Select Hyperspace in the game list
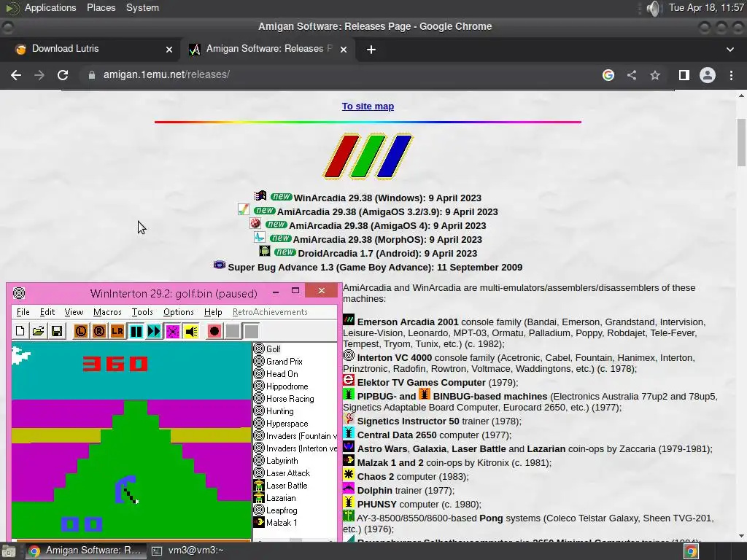Screen dimensions: 747x560 287,424
